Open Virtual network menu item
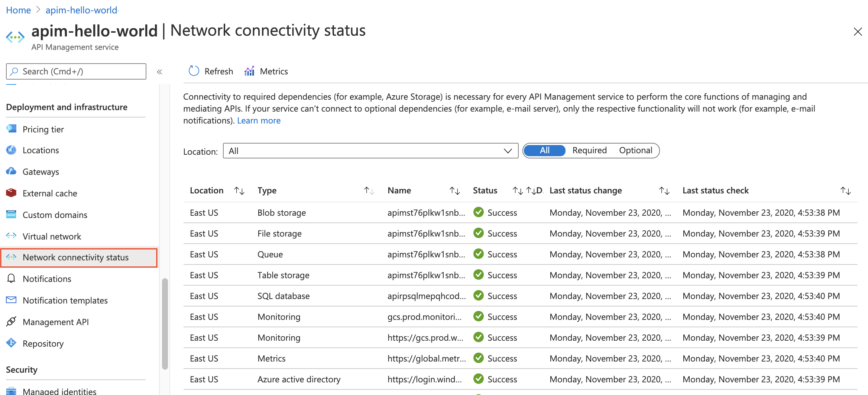Image resolution: width=868 pixels, height=395 pixels. 52,236
